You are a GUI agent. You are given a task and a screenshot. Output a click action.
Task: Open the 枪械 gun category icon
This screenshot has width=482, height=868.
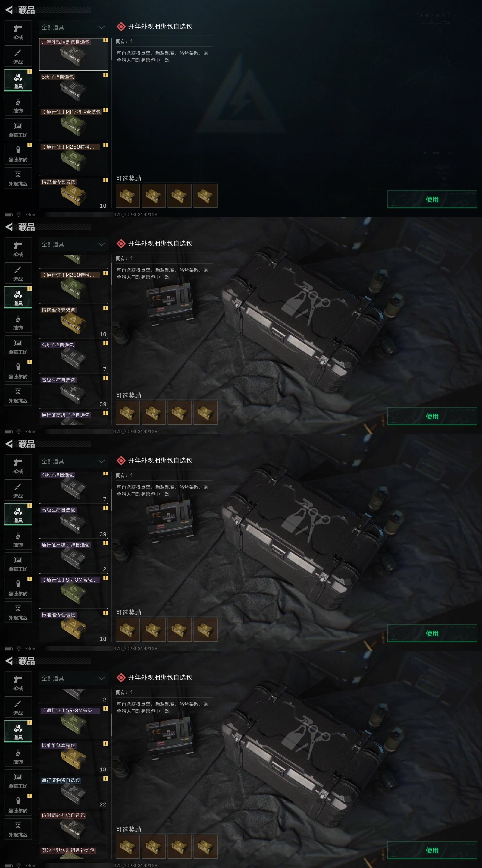click(x=18, y=32)
